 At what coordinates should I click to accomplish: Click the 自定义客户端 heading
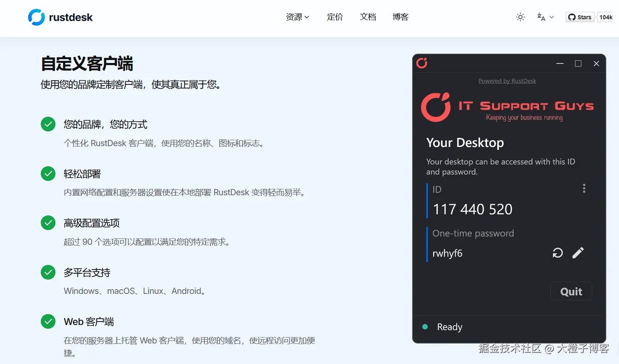[x=87, y=64]
